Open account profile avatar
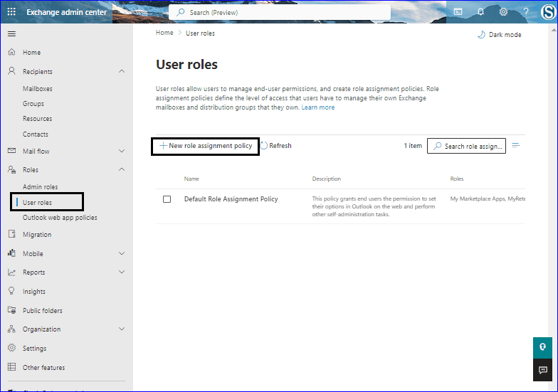The width and height of the screenshot is (558, 392). click(x=548, y=12)
